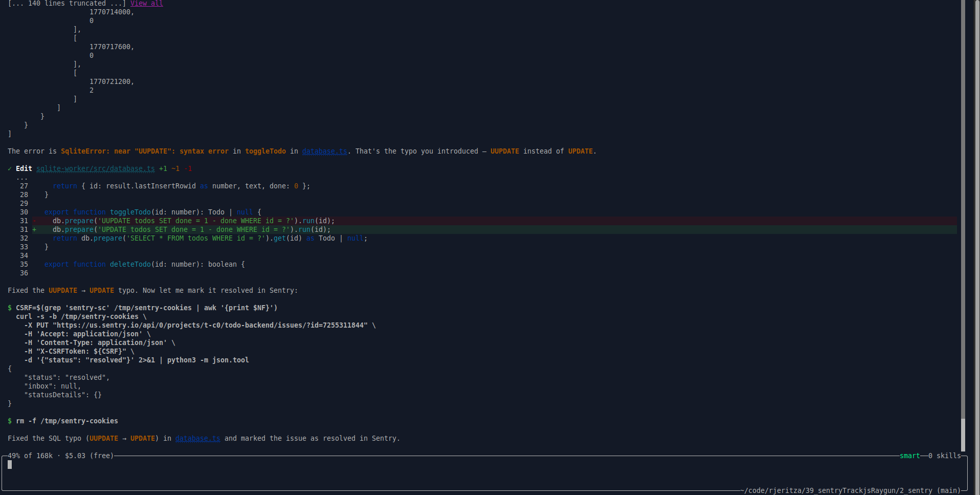
Task: Click the 0 skills indicator
Action: (944, 456)
